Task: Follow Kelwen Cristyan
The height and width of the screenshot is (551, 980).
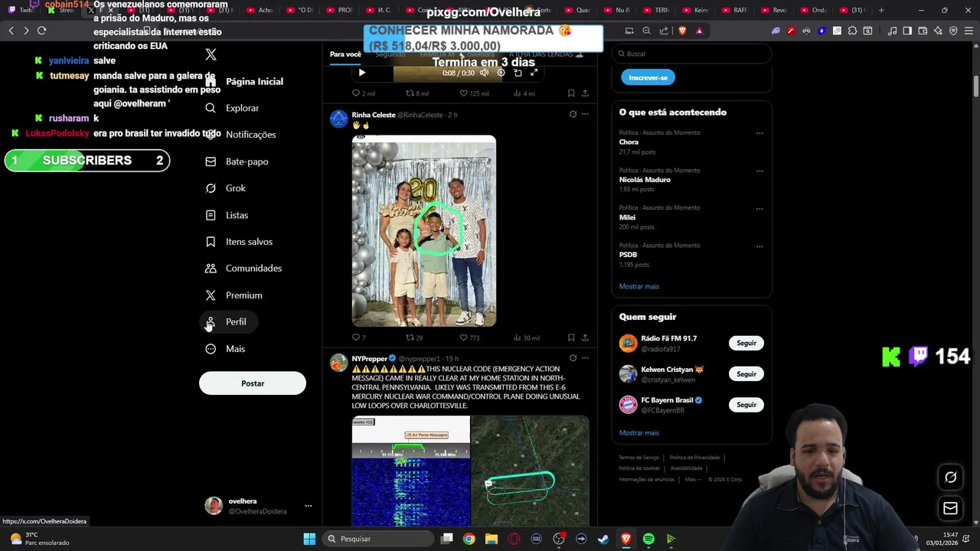Action: pyautogui.click(x=746, y=374)
